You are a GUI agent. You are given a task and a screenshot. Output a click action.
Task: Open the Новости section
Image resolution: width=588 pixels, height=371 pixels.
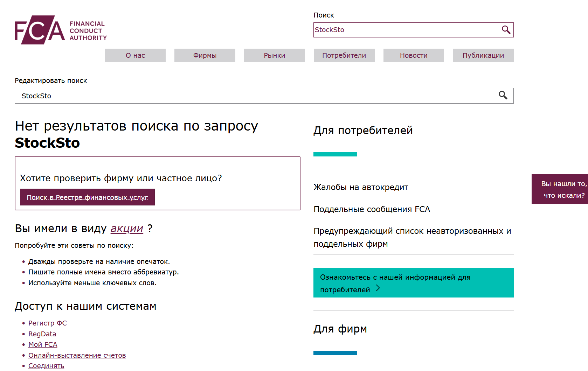tap(413, 55)
